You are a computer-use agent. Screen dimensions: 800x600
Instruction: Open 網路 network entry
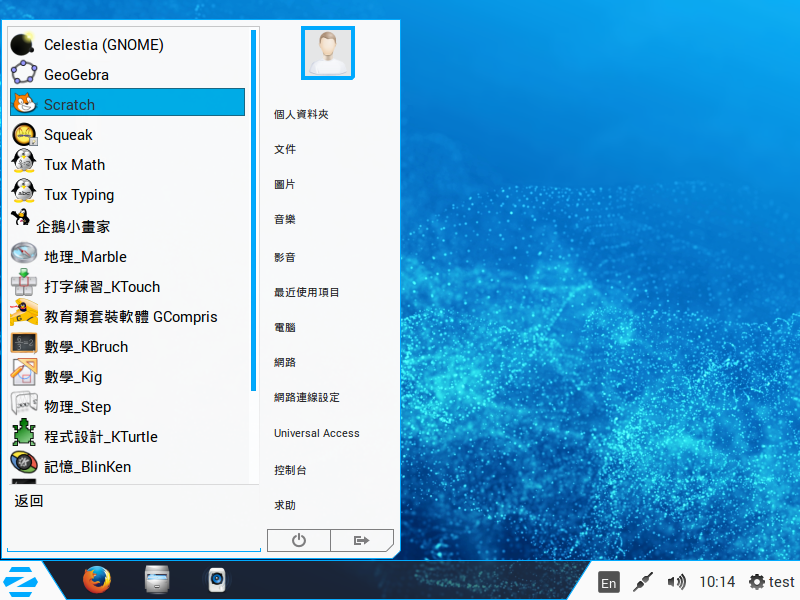285,362
